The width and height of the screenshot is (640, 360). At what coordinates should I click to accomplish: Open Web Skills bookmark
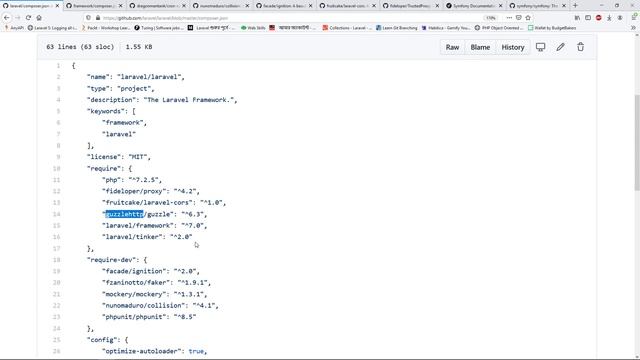[253, 28]
